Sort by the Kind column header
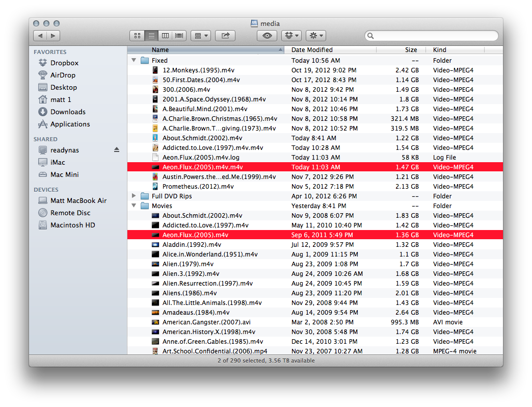532x407 pixels. [x=455, y=50]
